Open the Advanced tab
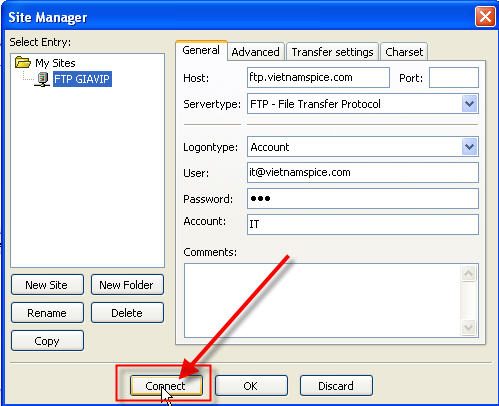 [256, 52]
